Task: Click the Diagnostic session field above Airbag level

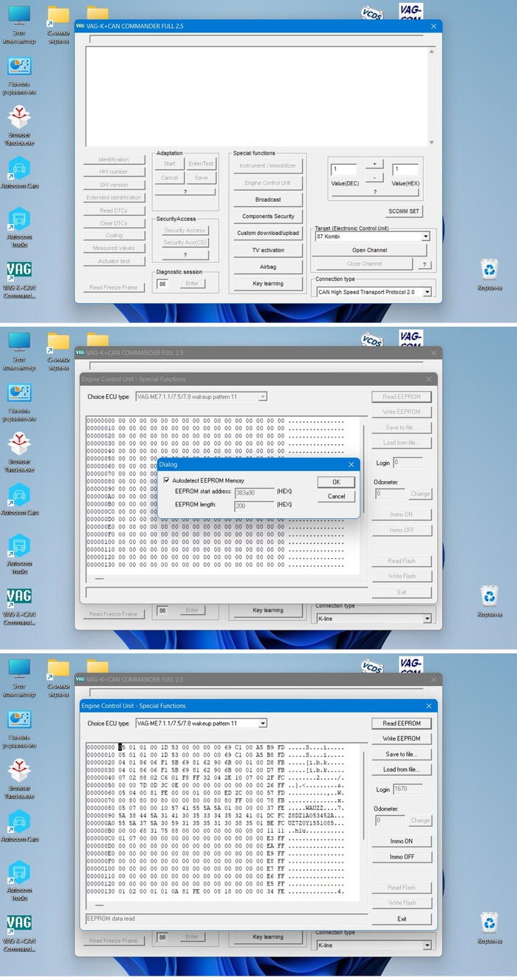Action: [163, 283]
